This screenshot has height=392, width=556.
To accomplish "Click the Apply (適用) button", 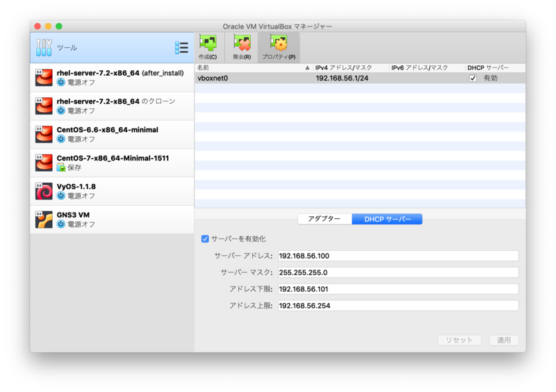I will (x=504, y=340).
